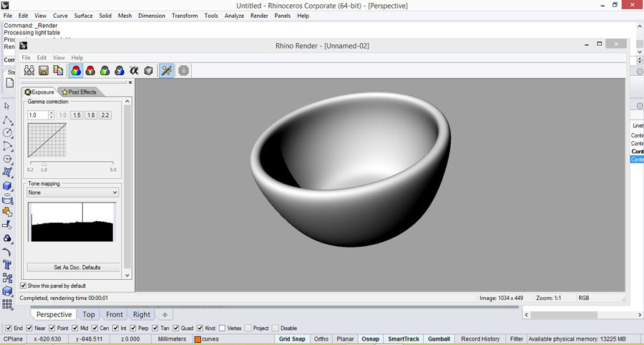The image size is (644, 345).
Task: Toggle the Quad osnap checkbox
Action: pyautogui.click(x=176, y=328)
